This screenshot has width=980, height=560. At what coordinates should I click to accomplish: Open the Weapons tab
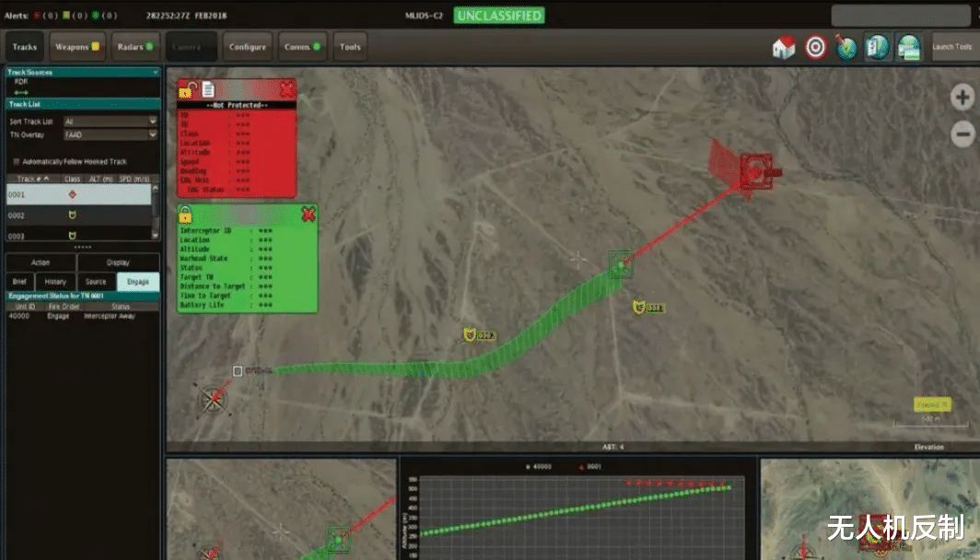coord(77,47)
